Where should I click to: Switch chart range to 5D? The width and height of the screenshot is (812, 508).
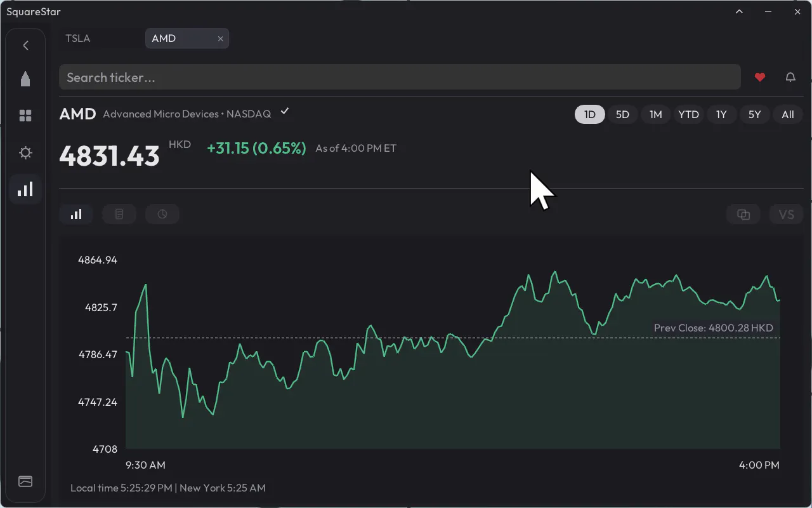point(623,114)
